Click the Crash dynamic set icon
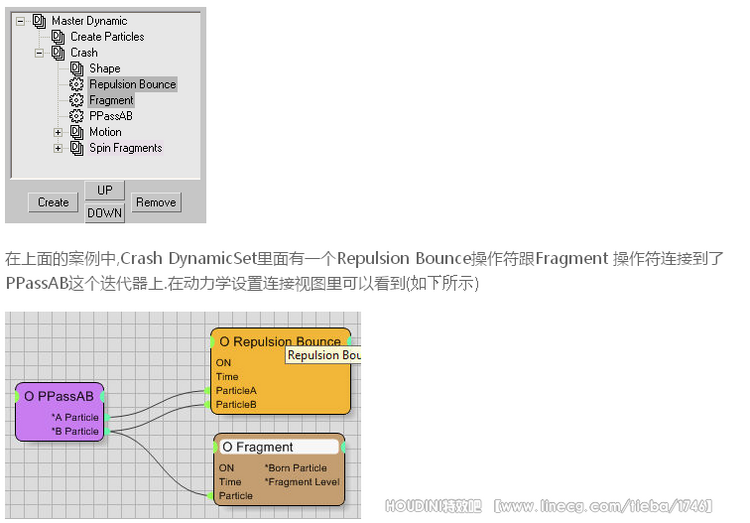750x523 pixels. pyautogui.click(x=58, y=53)
